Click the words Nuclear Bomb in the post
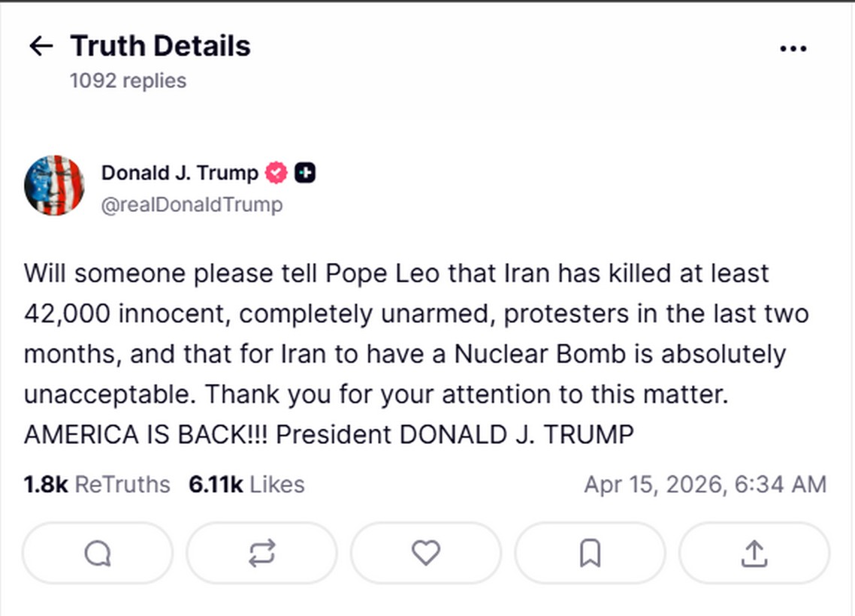Screen dimensions: 855x616 click(x=539, y=354)
